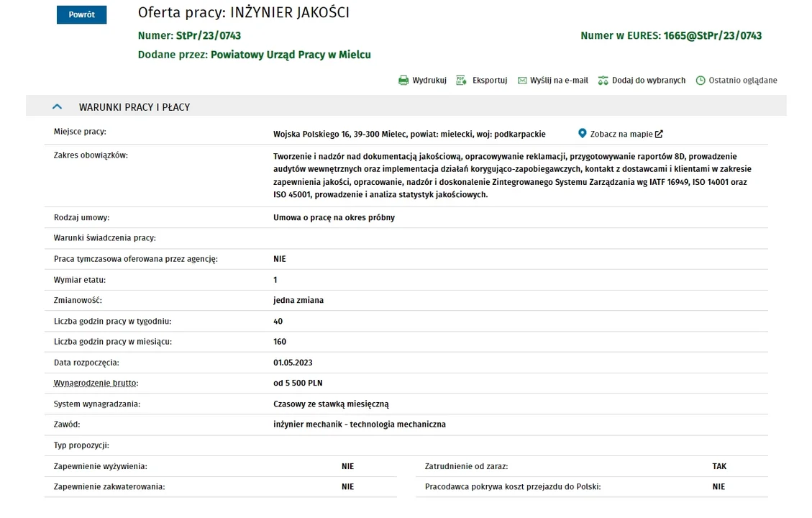Click the Rodzaj umowy label
This screenshot has width=812, height=518.
coord(81,217)
